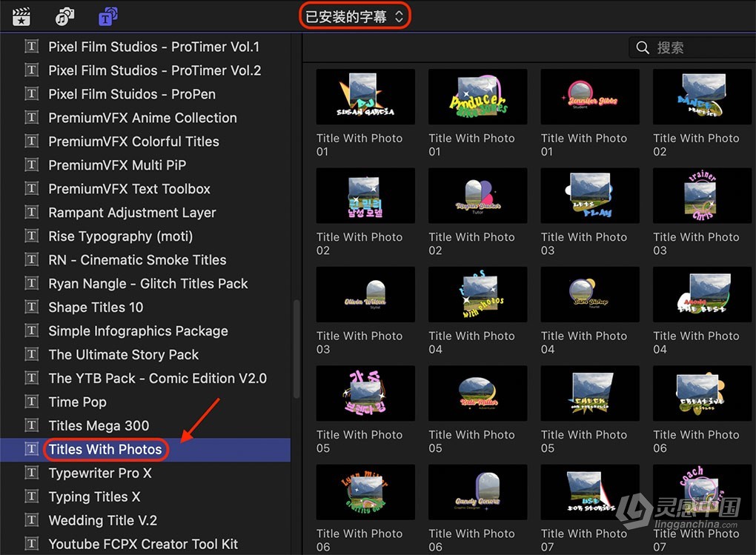Click the T icon beside ProTimer Vol.2

(x=31, y=70)
